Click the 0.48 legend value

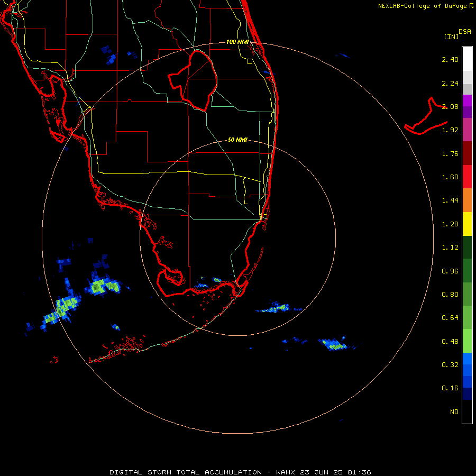tap(450, 342)
